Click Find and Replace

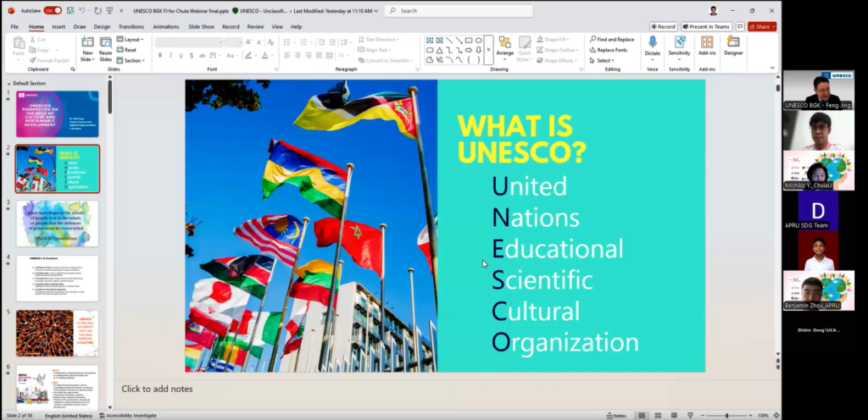pos(612,39)
